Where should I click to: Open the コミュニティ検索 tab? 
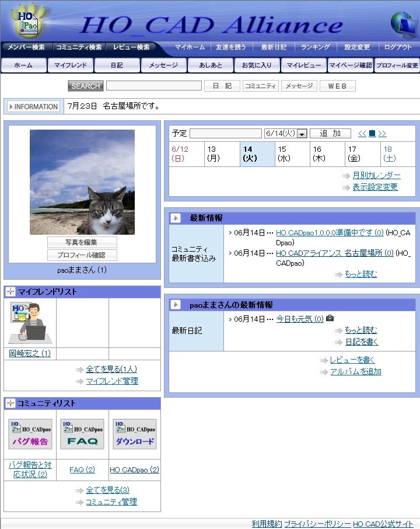[79, 47]
